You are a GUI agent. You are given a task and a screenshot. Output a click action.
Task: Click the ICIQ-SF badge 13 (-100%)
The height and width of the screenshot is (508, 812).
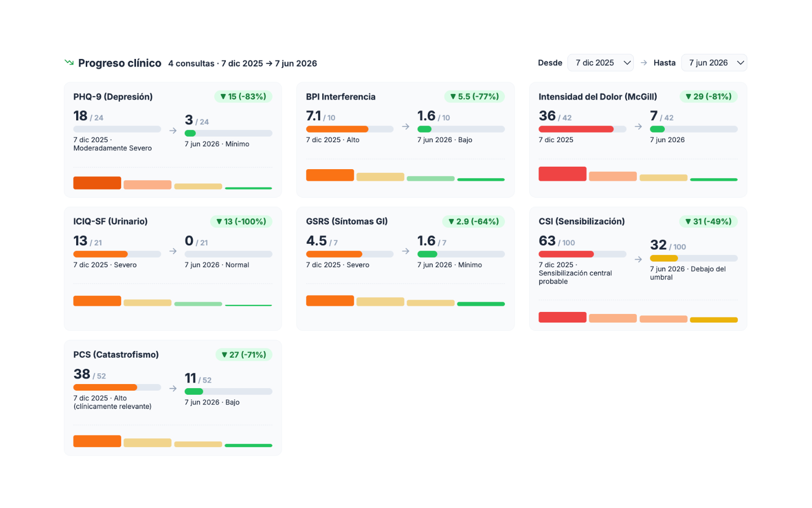241,221
